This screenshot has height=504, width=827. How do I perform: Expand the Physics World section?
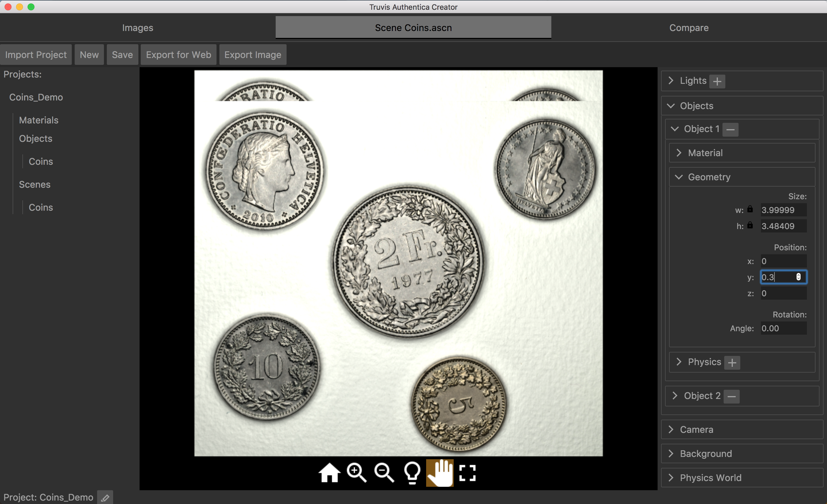pos(671,478)
